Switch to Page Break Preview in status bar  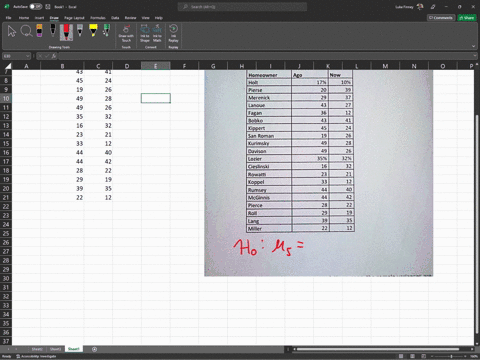(x=423, y=356)
